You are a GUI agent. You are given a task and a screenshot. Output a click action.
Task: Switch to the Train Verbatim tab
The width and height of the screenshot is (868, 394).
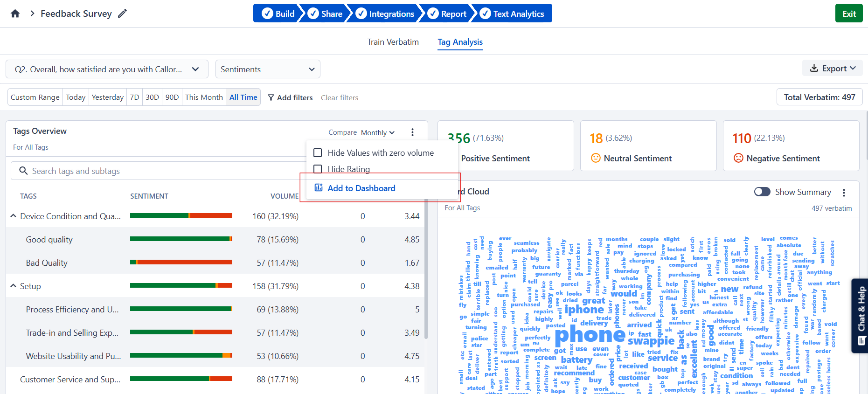(x=393, y=42)
